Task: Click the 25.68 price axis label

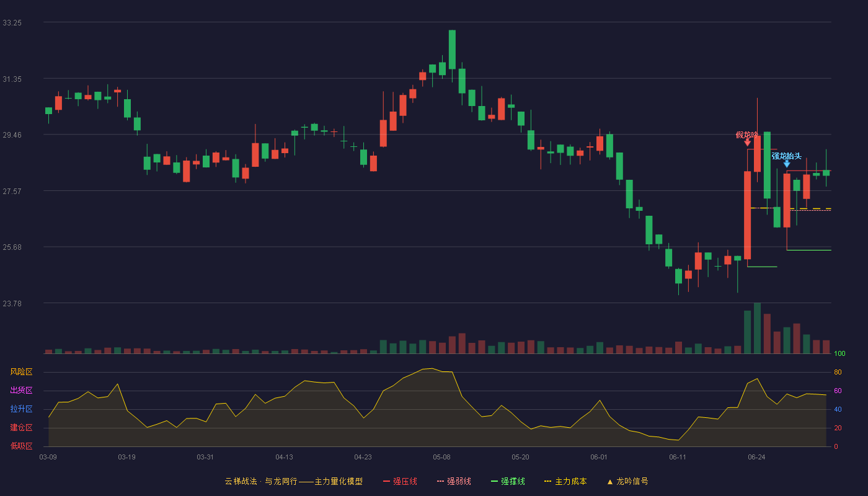Action: coord(12,247)
